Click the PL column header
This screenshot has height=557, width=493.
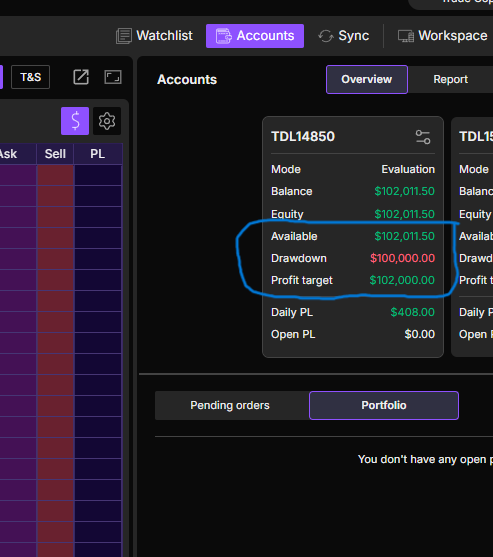coord(98,154)
